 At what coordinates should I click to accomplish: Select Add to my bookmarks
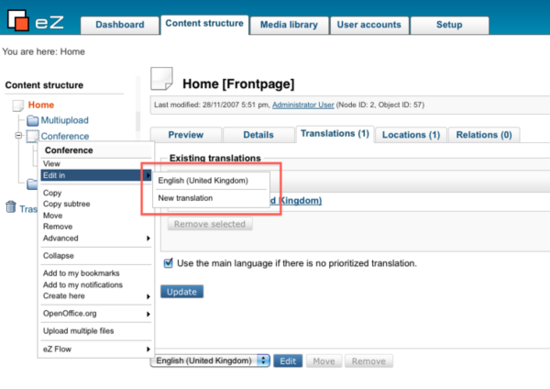(81, 273)
